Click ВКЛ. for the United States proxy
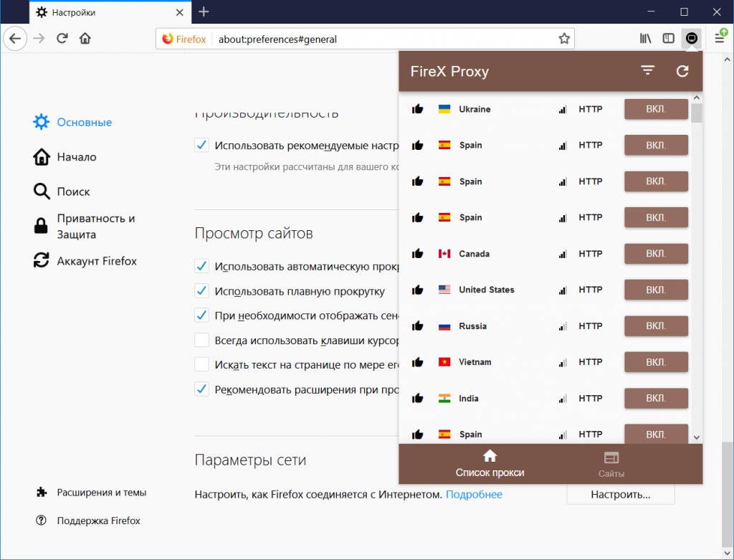 point(656,290)
